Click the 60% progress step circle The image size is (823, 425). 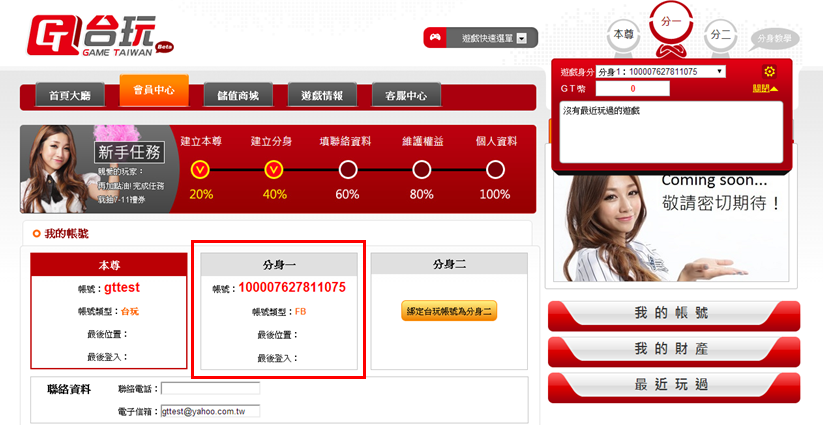coord(347,169)
